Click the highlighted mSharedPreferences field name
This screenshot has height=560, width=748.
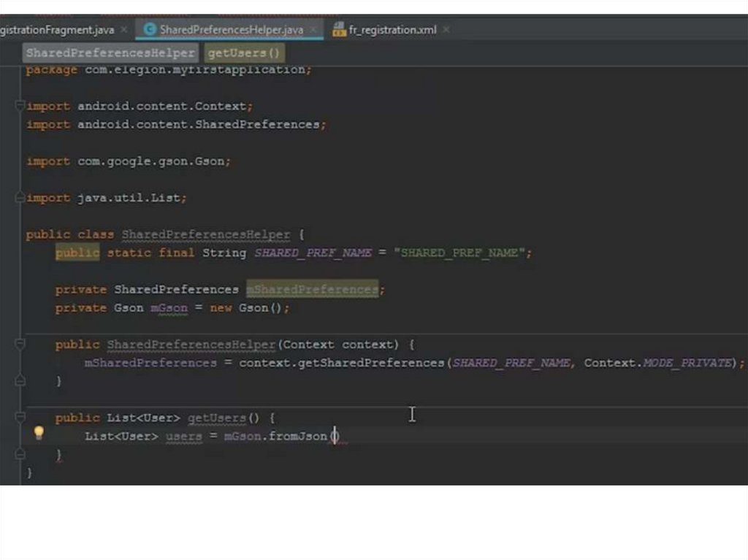click(312, 289)
